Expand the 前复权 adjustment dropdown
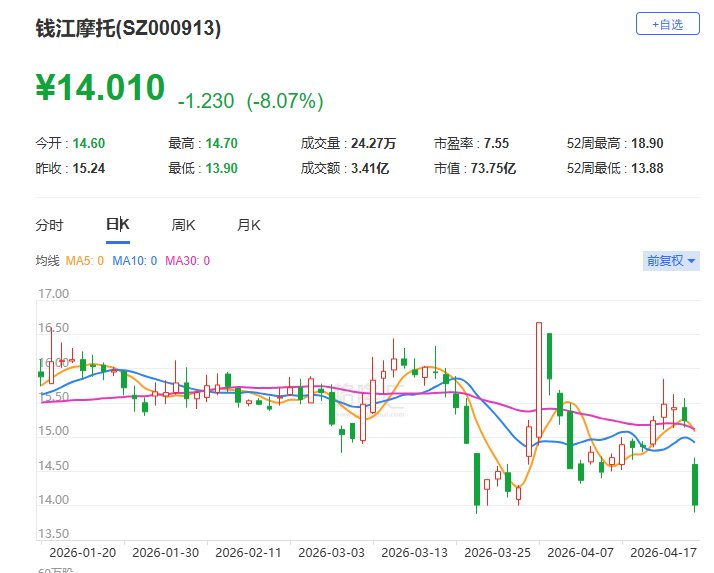The image size is (714, 573). pos(671,261)
